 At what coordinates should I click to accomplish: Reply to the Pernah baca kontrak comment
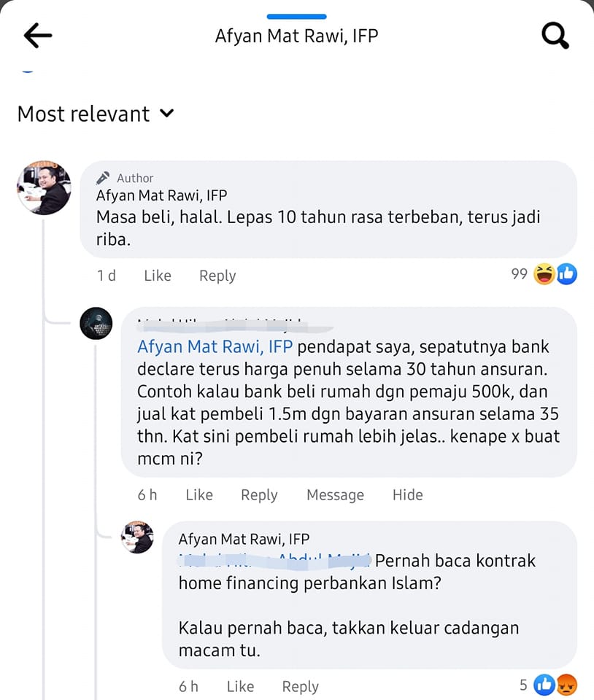(301, 687)
